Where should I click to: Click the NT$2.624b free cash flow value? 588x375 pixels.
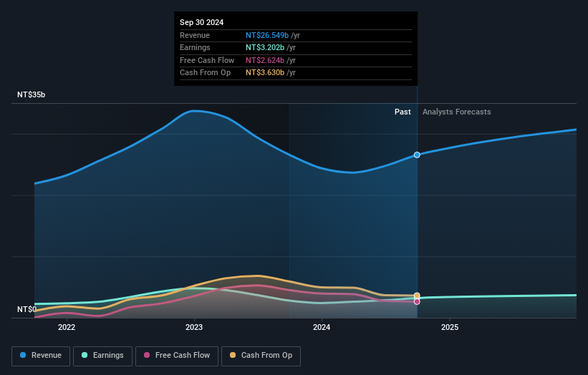(265, 60)
